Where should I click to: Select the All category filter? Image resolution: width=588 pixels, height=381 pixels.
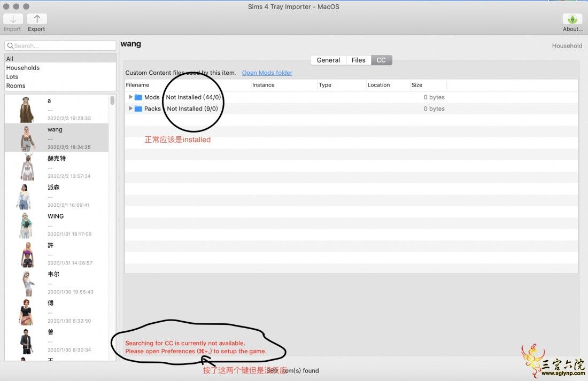point(60,59)
